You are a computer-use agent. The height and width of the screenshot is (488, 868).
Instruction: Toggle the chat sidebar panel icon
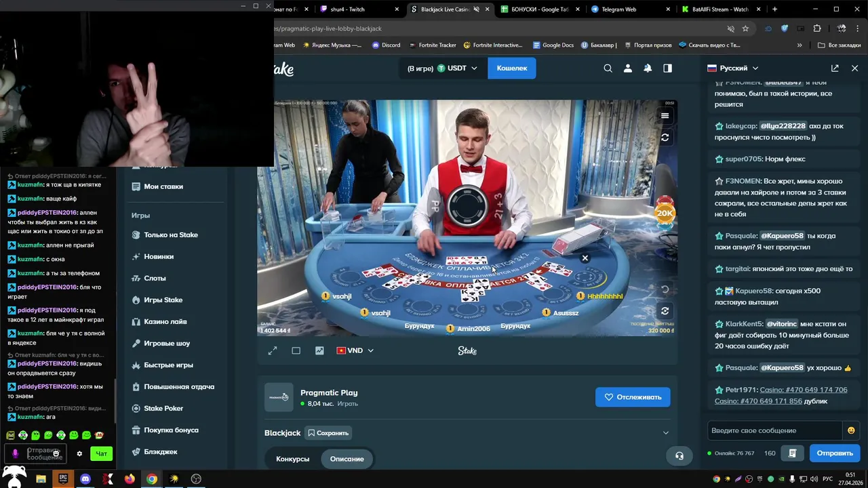[668, 68]
